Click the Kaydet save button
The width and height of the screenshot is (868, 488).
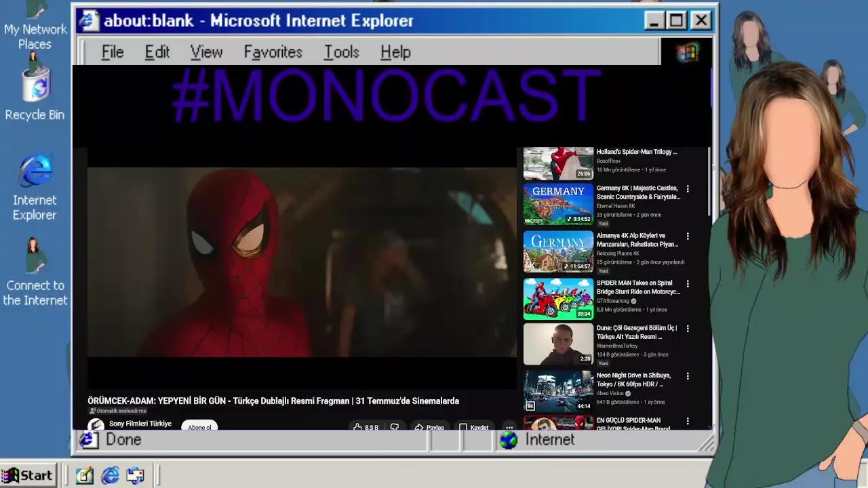474,427
